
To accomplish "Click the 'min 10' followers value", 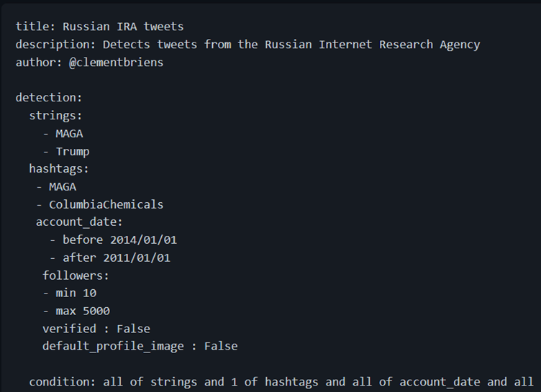I will point(76,293).
